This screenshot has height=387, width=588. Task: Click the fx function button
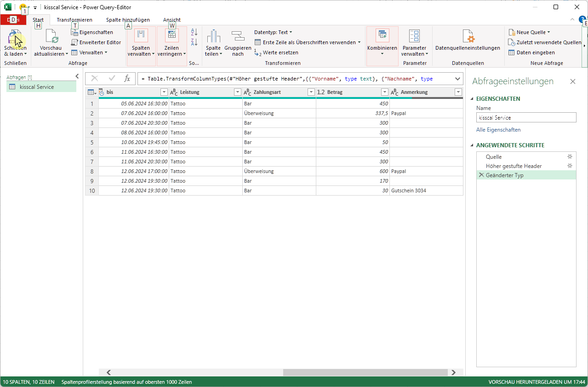127,79
